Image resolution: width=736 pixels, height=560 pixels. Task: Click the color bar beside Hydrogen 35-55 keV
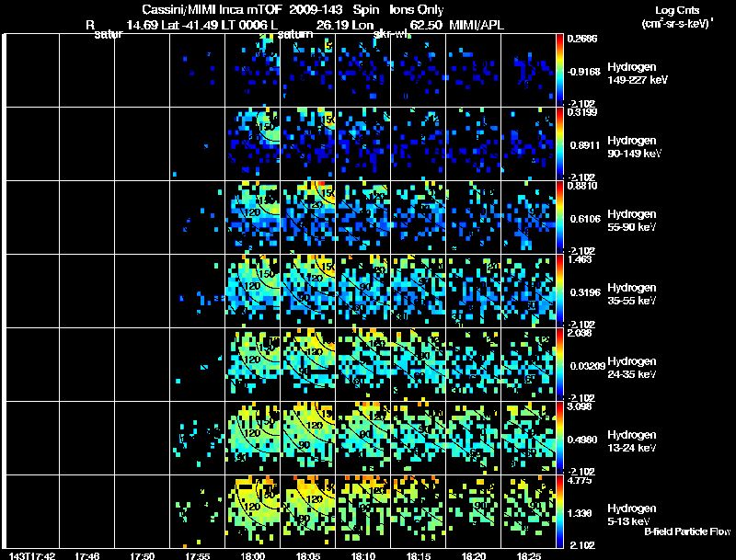coord(559,291)
